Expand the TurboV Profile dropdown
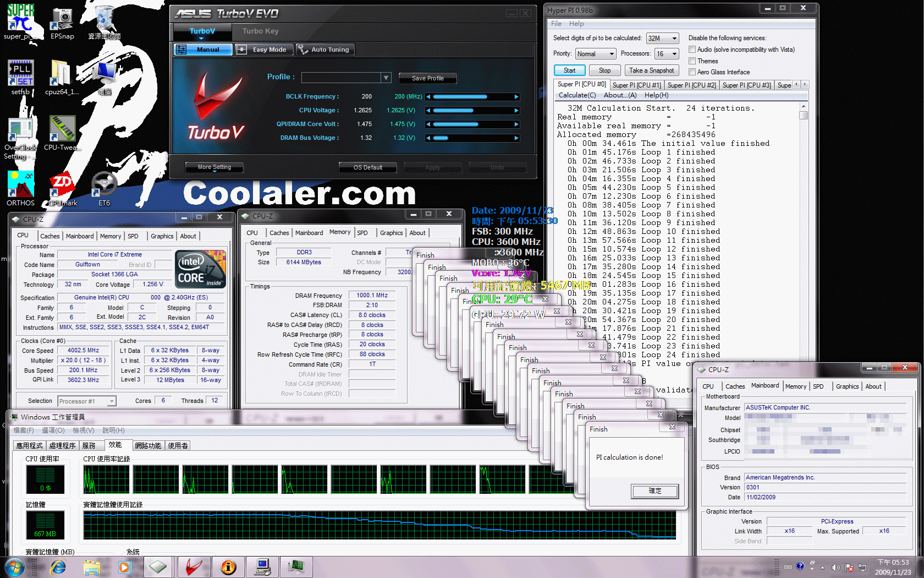The image size is (924, 578). coord(386,78)
